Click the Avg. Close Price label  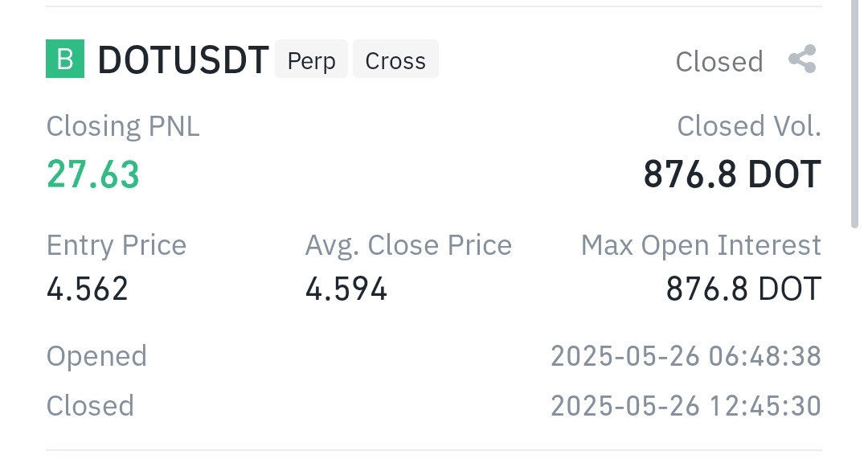coord(408,245)
